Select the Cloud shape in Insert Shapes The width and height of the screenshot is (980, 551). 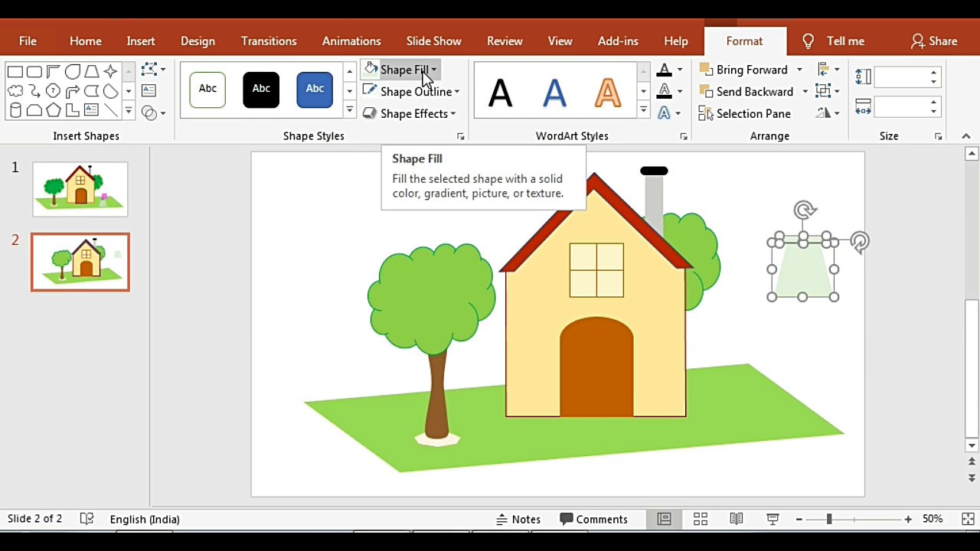click(x=15, y=90)
